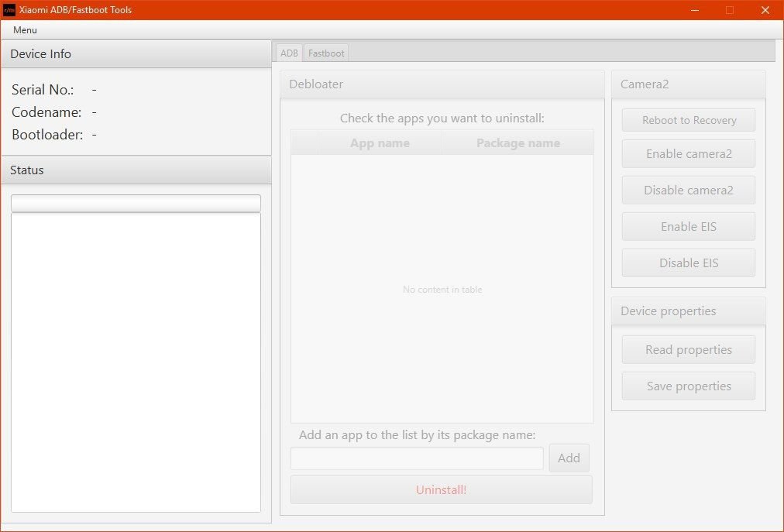784x532 pixels.
Task: Sort table by App name column header
Action: [380, 143]
